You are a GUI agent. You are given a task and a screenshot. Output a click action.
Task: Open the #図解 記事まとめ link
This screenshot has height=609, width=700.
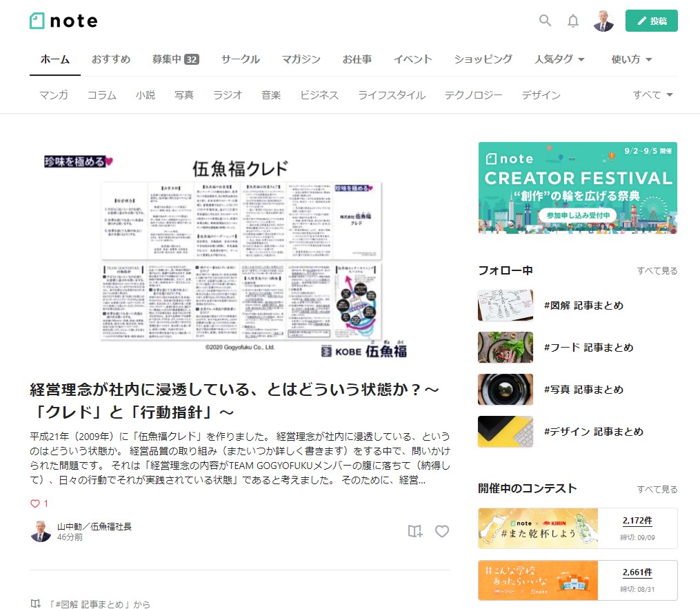click(x=583, y=306)
